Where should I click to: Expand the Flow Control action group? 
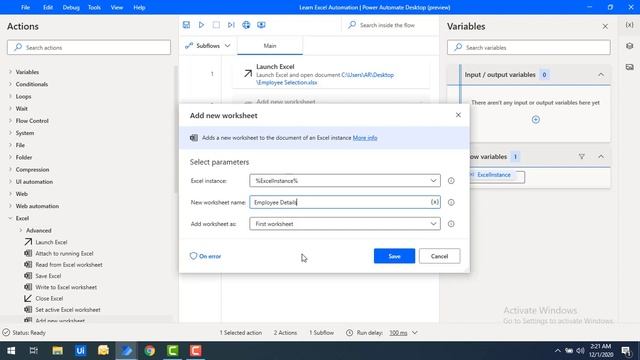point(10,121)
